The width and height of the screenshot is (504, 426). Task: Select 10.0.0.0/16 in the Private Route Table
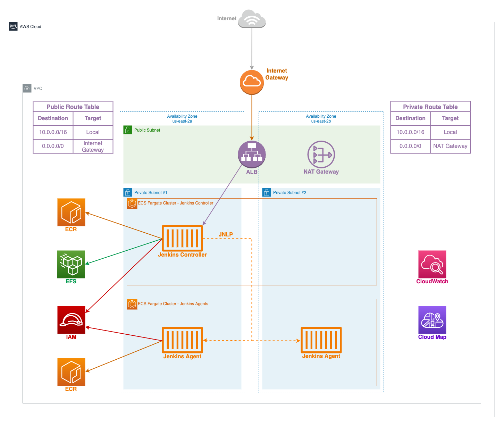tap(410, 132)
